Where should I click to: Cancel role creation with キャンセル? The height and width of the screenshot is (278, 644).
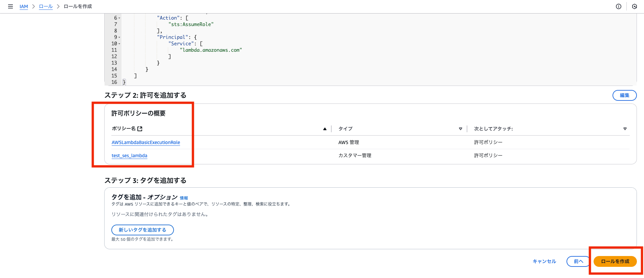(x=544, y=261)
